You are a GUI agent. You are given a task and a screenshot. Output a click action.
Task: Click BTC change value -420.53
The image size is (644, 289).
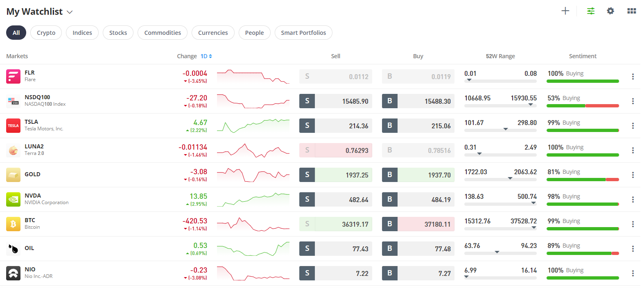click(195, 221)
